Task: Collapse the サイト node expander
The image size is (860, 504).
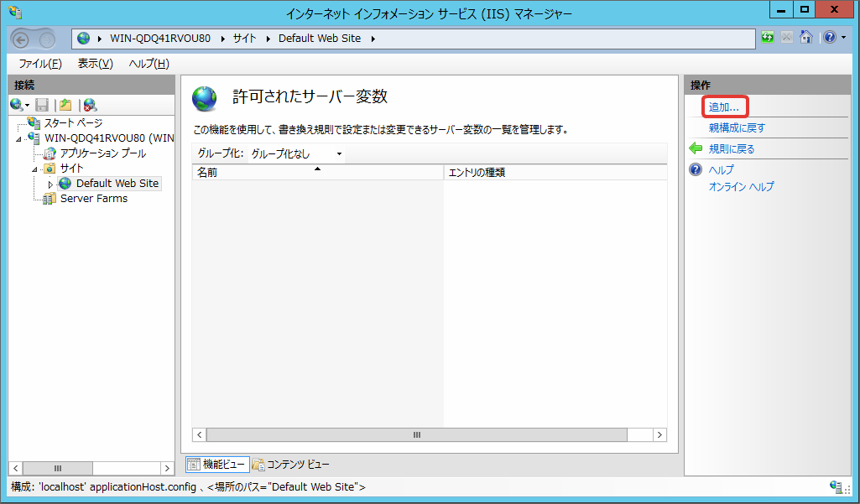Action: click(34, 169)
